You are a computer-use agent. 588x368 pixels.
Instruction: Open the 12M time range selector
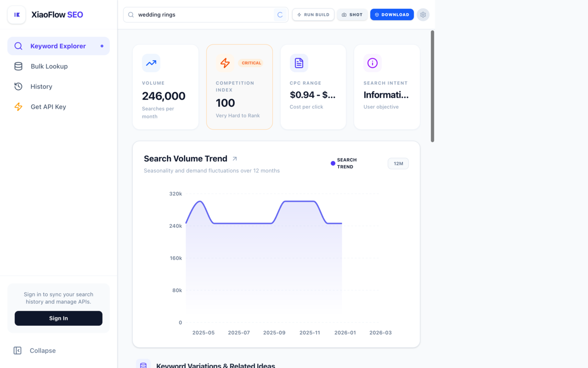[398, 163]
